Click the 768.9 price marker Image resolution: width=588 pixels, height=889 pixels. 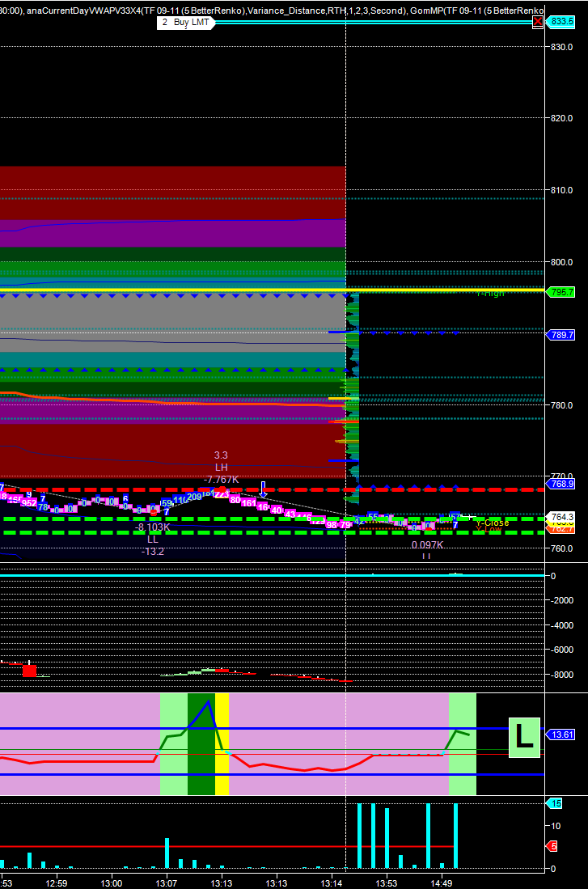tap(561, 484)
